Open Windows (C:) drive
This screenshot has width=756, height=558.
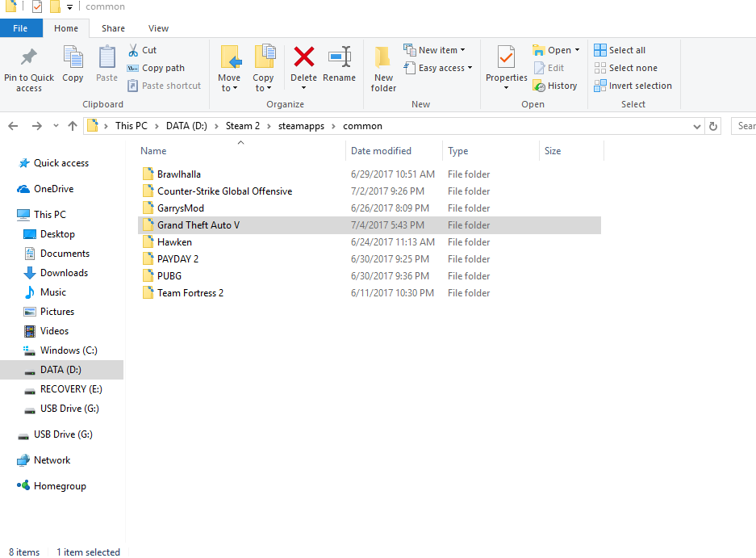(x=61, y=350)
